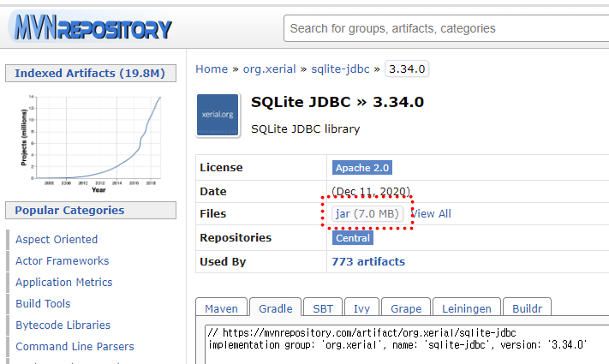The height and width of the screenshot is (364, 609).
Task: Open the sqlite-jdbc breadcrumb link
Action: click(340, 69)
